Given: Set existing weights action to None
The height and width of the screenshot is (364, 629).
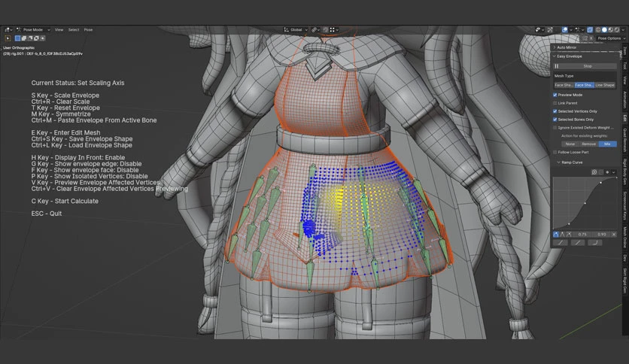Looking at the screenshot, I should [x=570, y=144].
